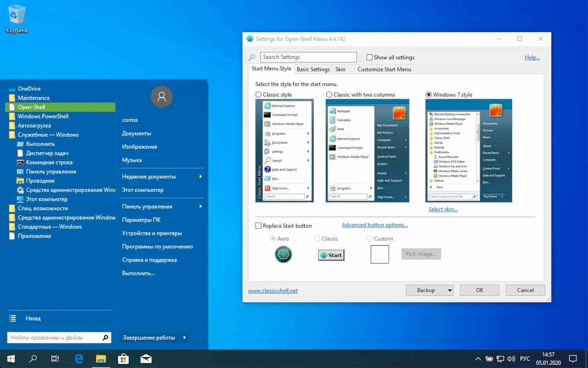Open the Customize Start Menu tab
588x368 pixels.
[x=384, y=69]
